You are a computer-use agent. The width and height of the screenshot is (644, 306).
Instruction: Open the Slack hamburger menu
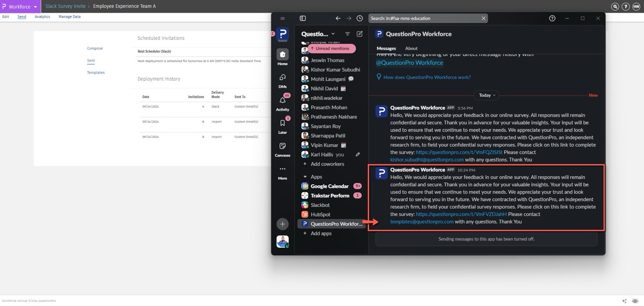click(282, 18)
